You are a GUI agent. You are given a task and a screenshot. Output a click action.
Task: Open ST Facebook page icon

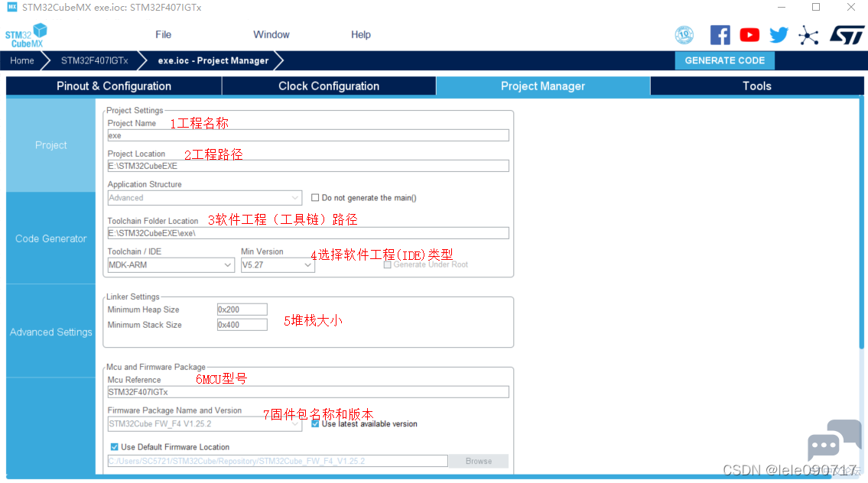click(x=720, y=35)
